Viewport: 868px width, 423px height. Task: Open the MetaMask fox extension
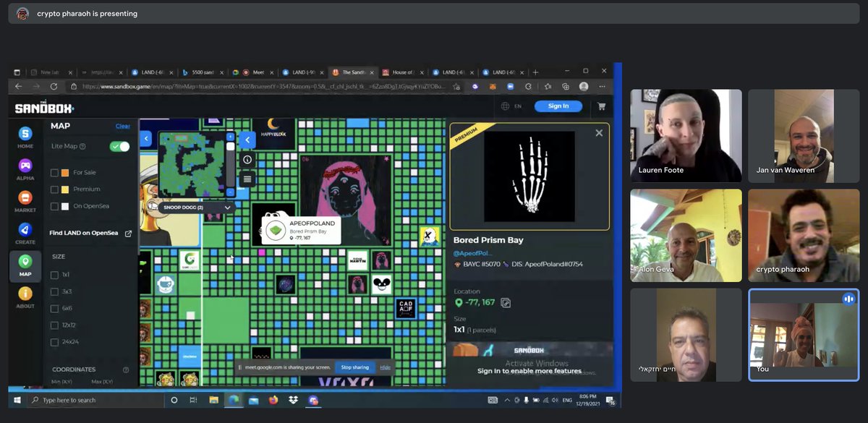tap(493, 86)
